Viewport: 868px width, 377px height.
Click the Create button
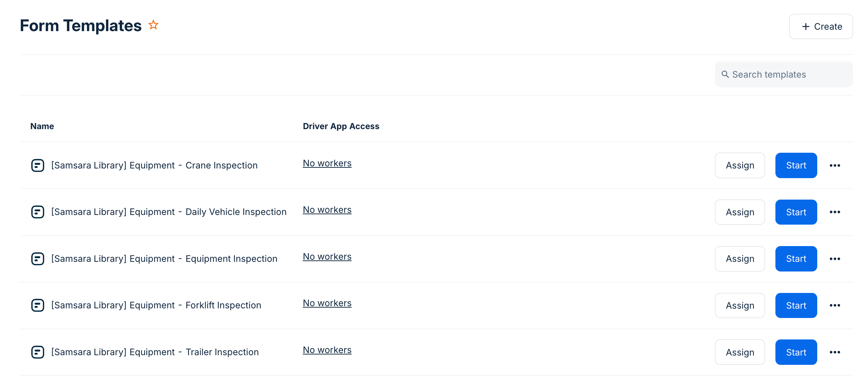821,26
